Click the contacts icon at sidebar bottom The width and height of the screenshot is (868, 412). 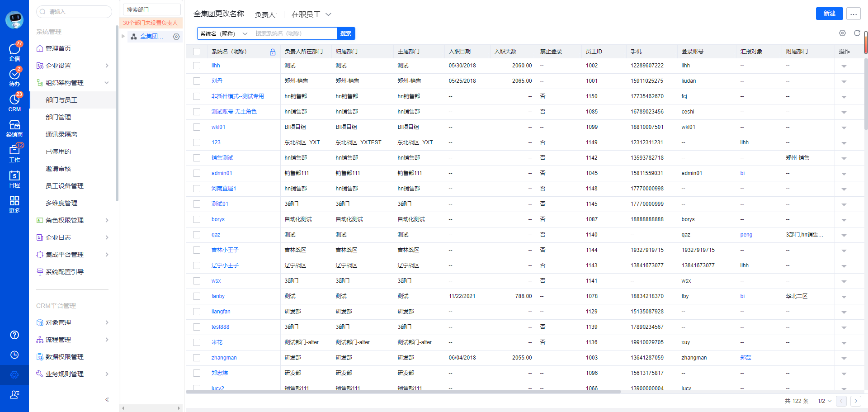14,394
